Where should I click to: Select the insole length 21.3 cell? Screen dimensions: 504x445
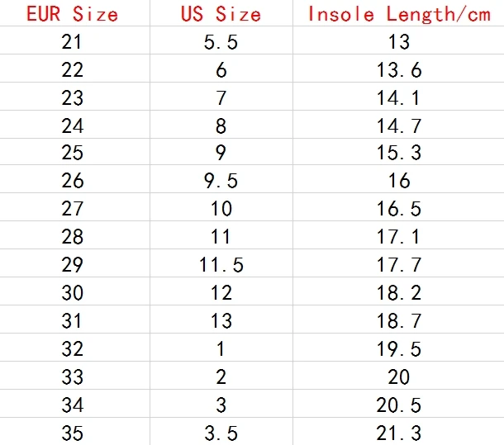(398, 432)
